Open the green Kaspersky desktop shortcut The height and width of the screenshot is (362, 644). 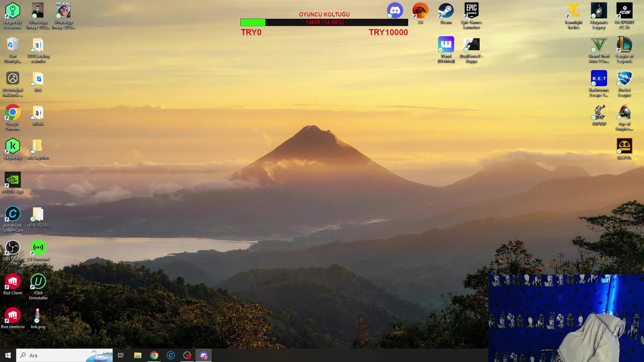(x=13, y=149)
